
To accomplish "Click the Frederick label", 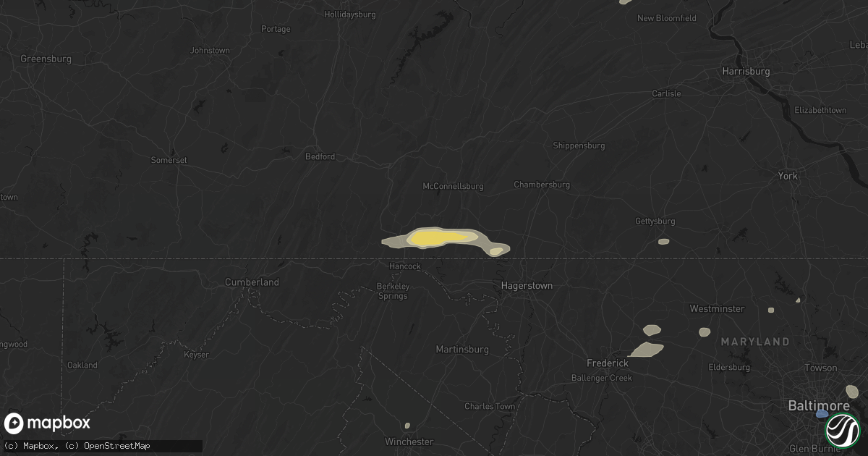I will [608, 363].
